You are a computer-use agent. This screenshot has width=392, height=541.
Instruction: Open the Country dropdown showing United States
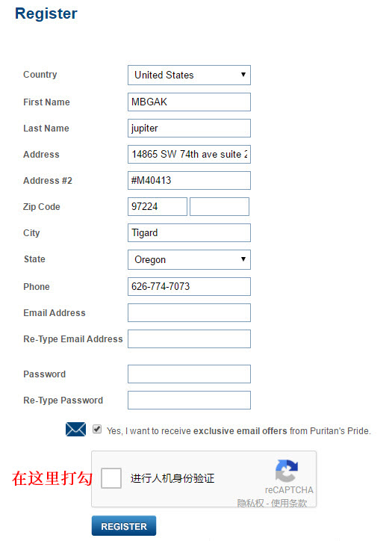[189, 75]
